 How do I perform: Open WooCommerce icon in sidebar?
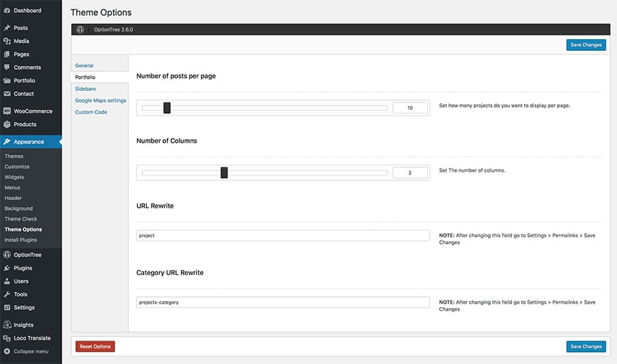pos(7,111)
